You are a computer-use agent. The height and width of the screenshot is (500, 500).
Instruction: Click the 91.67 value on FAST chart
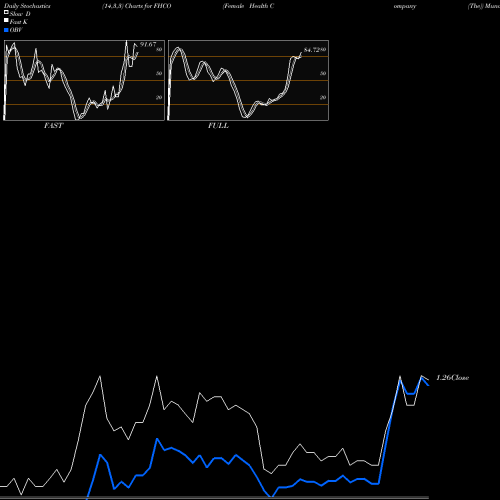pos(148,44)
